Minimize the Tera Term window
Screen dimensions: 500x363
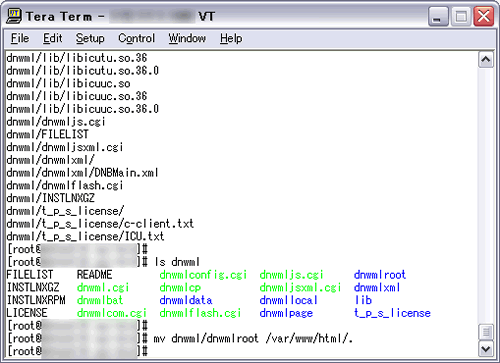click(438, 16)
